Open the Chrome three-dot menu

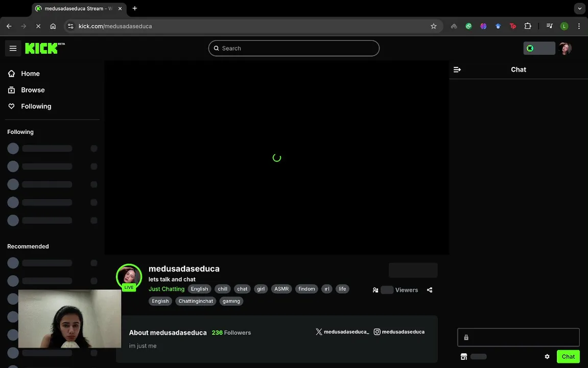tap(579, 26)
